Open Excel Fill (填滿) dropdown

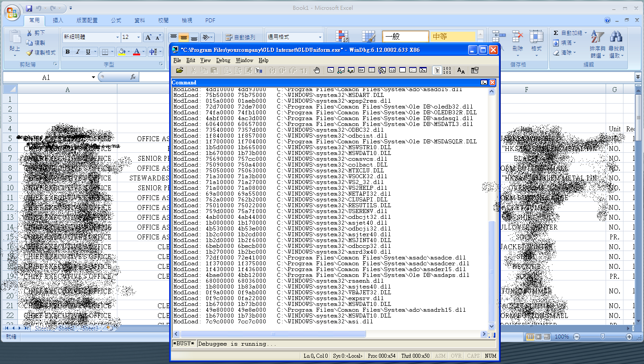pos(564,43)
